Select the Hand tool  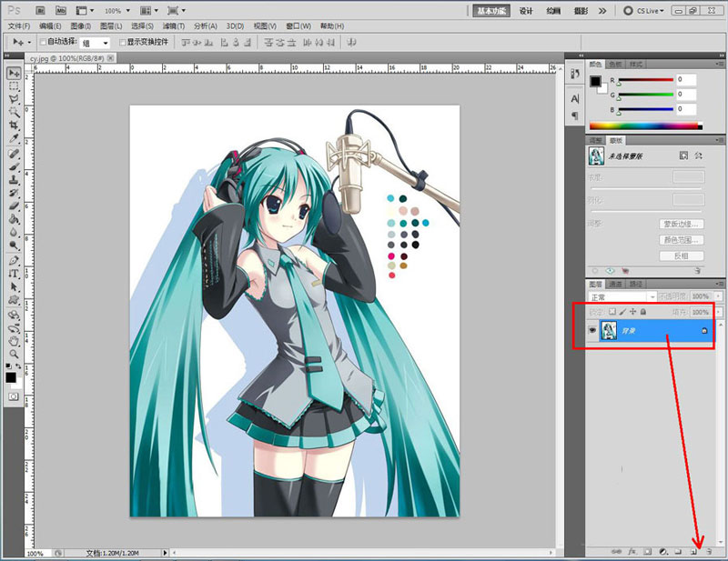click(x=14, y=341)
